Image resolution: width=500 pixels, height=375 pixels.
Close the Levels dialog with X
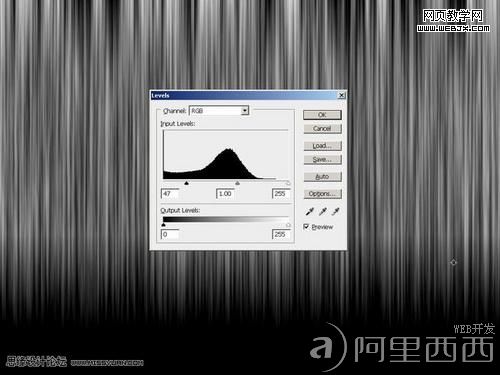coord(341,95)
